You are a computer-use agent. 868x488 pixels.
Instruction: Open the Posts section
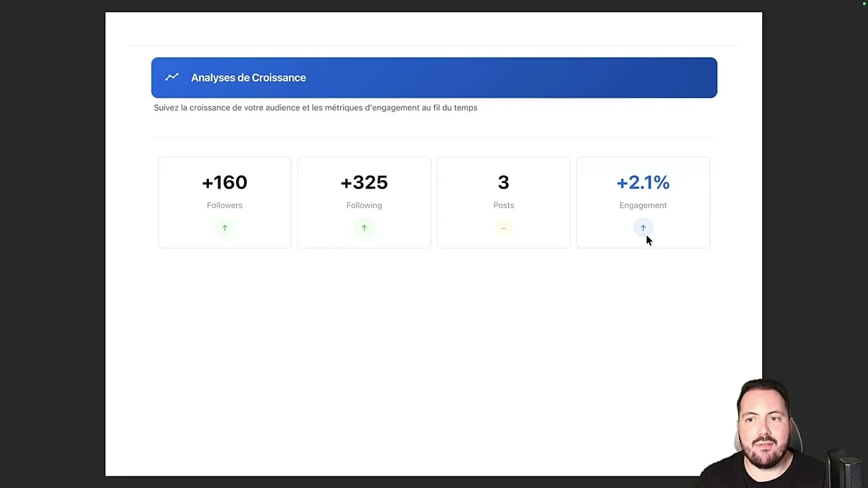[503, 202]
